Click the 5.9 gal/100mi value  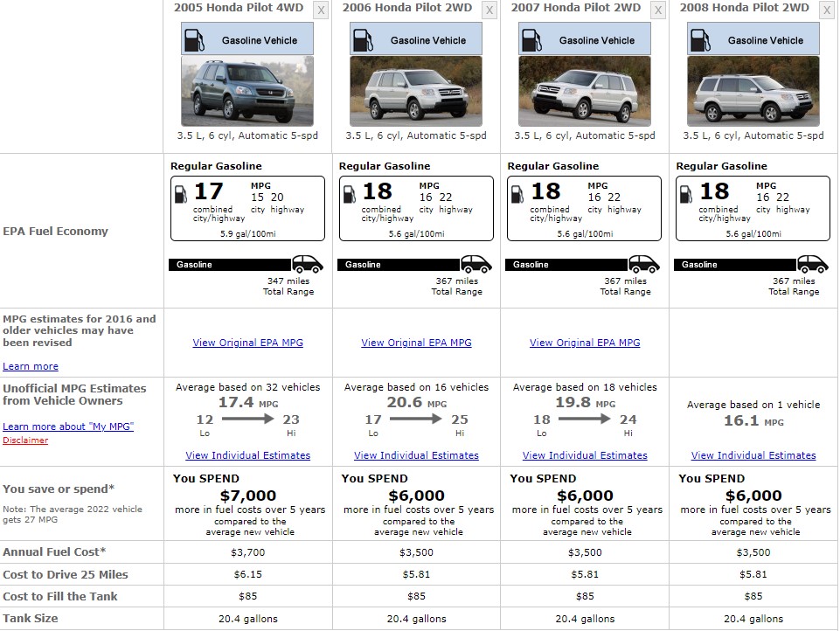click(248, 233)
